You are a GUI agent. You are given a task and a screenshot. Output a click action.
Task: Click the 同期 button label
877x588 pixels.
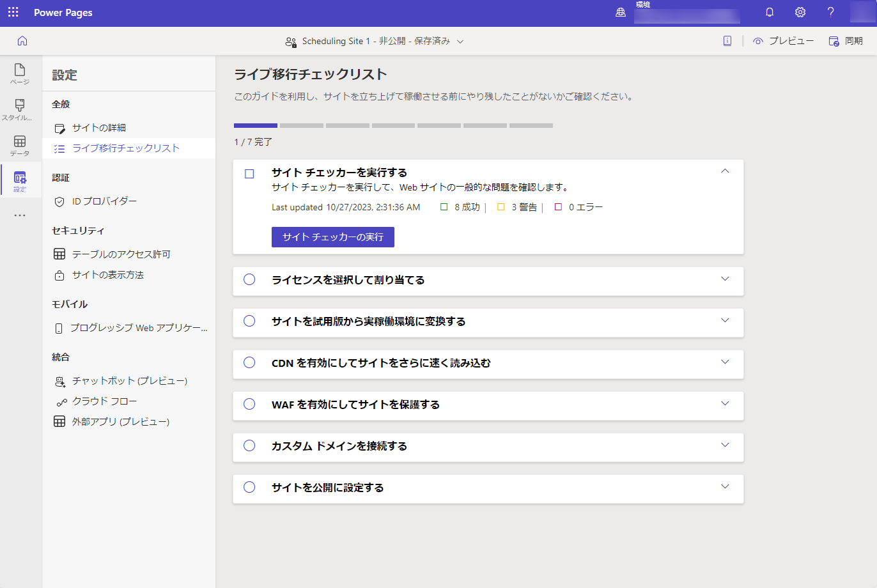click(854, 41)
